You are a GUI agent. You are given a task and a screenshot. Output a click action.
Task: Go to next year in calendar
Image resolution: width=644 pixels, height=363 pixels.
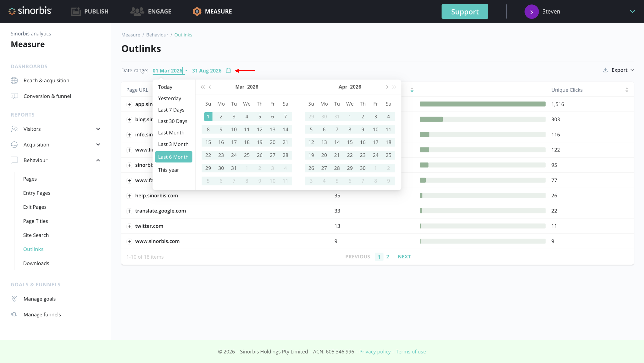point(394,87)
